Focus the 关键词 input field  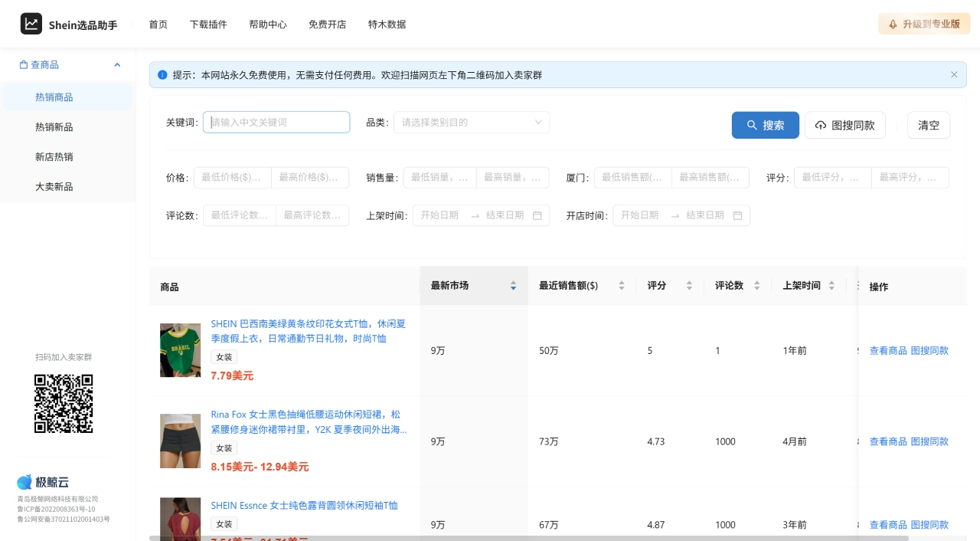[276, 123]
